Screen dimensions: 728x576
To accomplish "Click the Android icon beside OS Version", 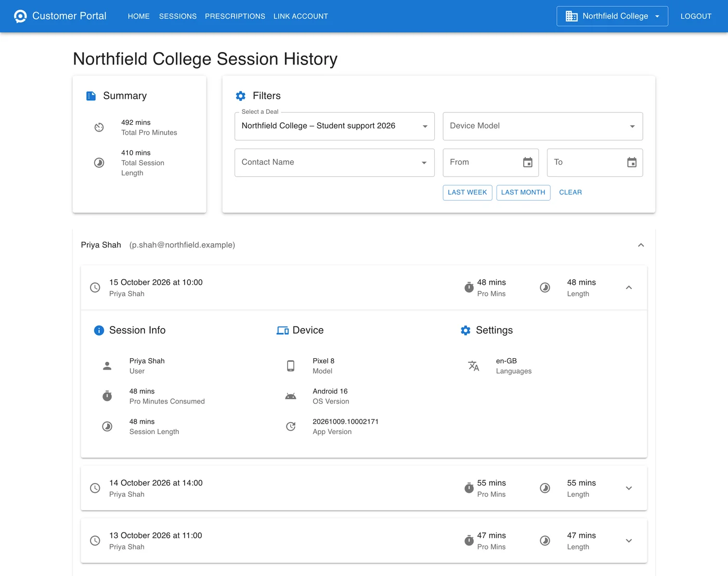I will (x=291, y=396).
